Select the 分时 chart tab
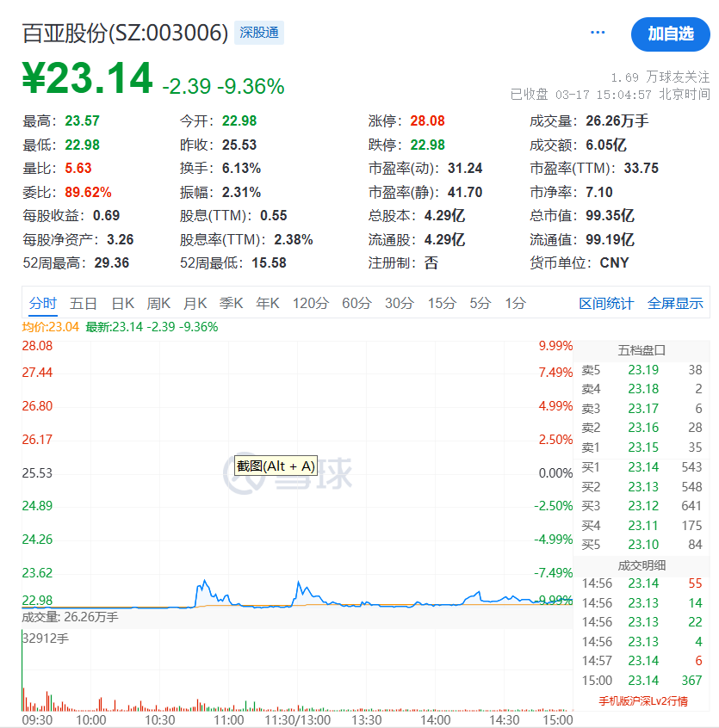This screenshot has height=728, width=719. point(42,303)
